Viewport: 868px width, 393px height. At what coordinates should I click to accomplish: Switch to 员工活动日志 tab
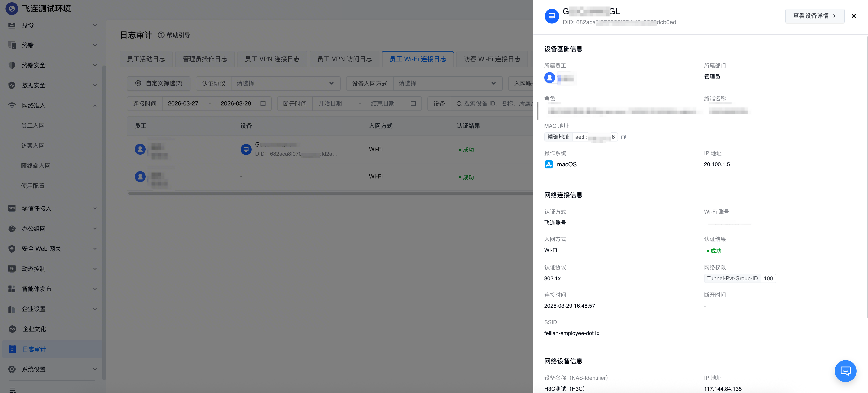click(x=146, y=59)
